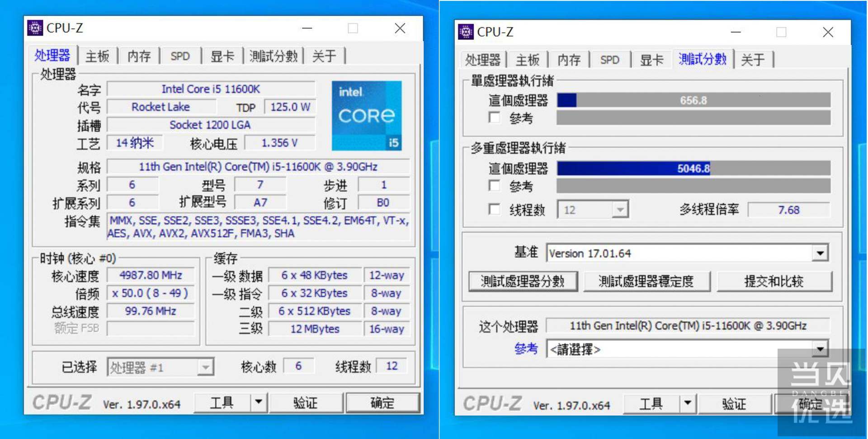Click the 修订 value B0
The image size is (868, 439).
(383, 202)
